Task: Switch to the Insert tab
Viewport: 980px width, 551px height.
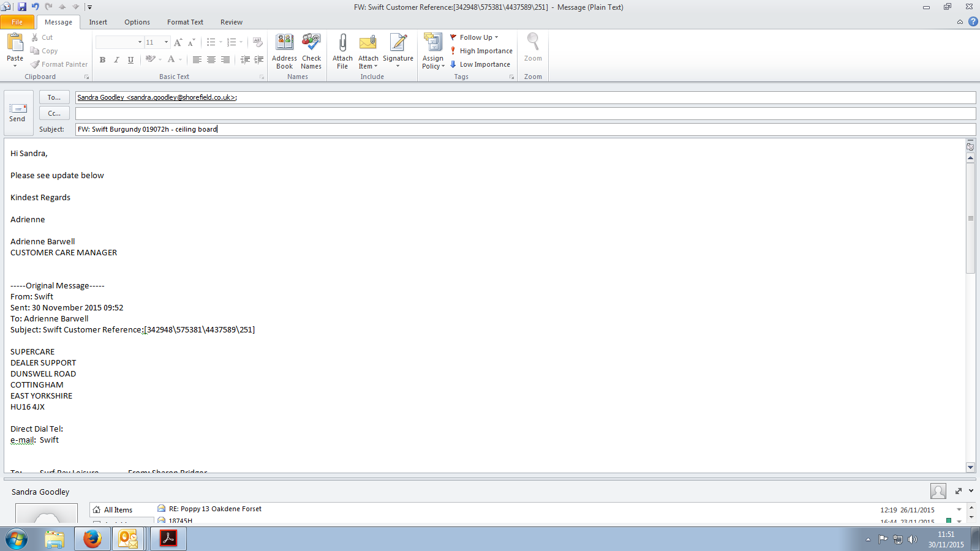Action: (98, 22)
